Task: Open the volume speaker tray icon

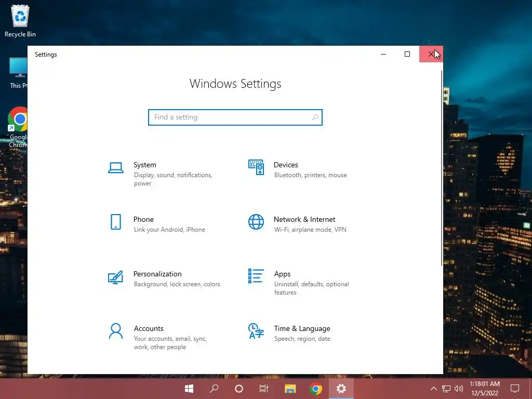Action: (x=459, y=389)
